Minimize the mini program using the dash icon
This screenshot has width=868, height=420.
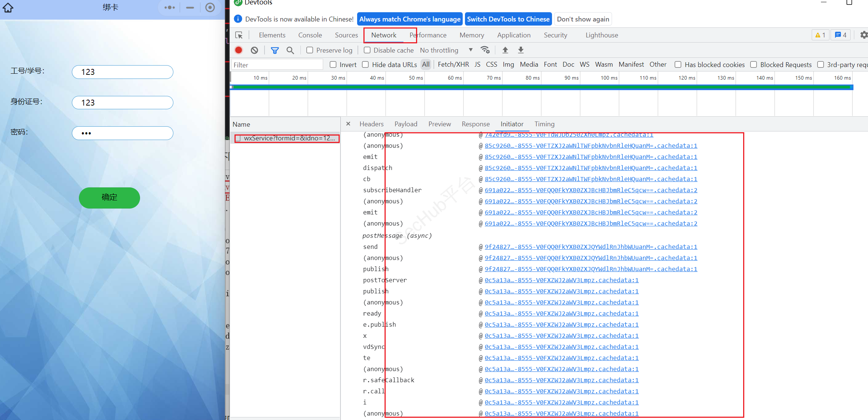(x=190, y=7)
